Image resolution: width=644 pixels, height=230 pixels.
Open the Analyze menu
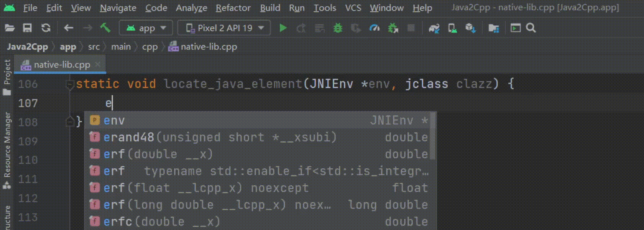(191, 8)
